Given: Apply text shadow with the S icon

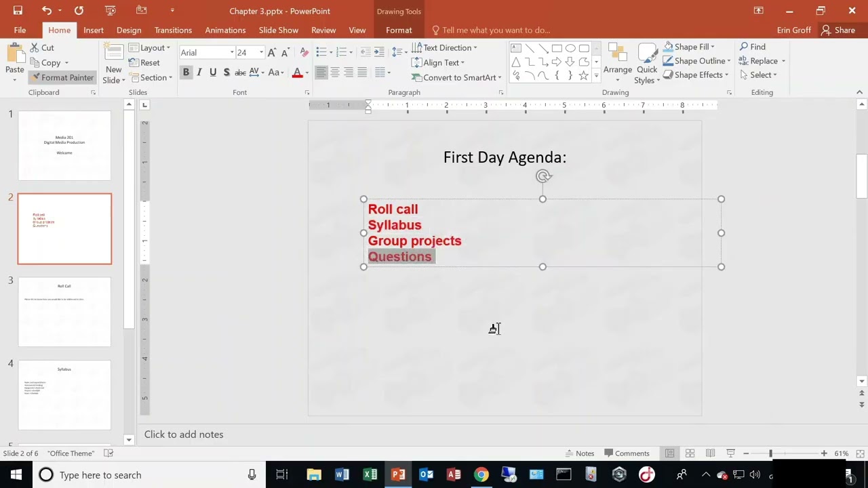Looking at the screenshot, I should 226,73.
